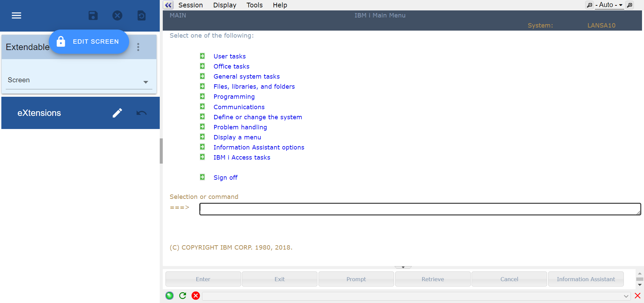This screenshot has height=303, width=644.
Task: Click the red stop icon in status bar
Action: 196,296
